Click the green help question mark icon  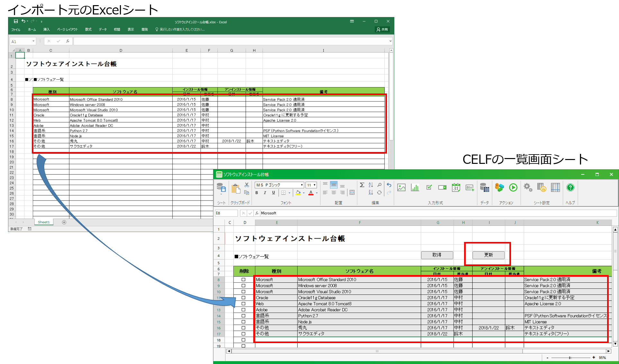[x=570, y=188]
